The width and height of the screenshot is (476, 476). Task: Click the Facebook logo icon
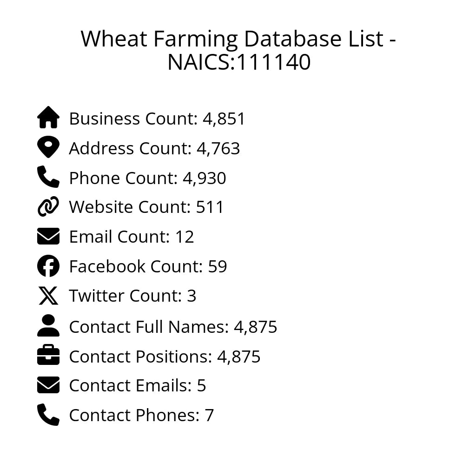[48, 266]
